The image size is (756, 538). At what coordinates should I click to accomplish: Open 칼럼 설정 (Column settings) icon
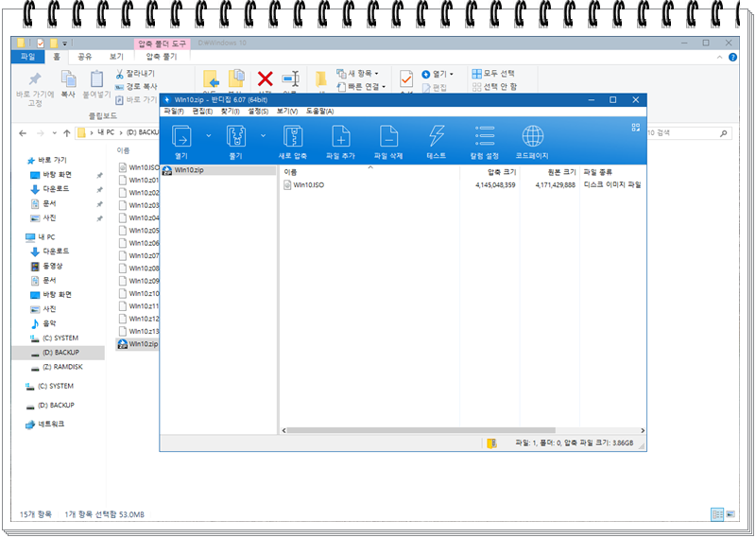[x=485, y=136]
